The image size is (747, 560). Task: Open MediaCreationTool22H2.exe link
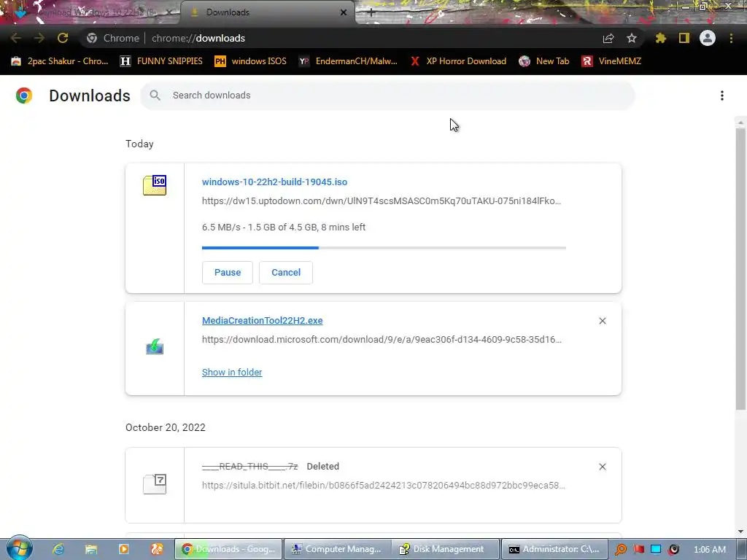click(x=262, y=321)
